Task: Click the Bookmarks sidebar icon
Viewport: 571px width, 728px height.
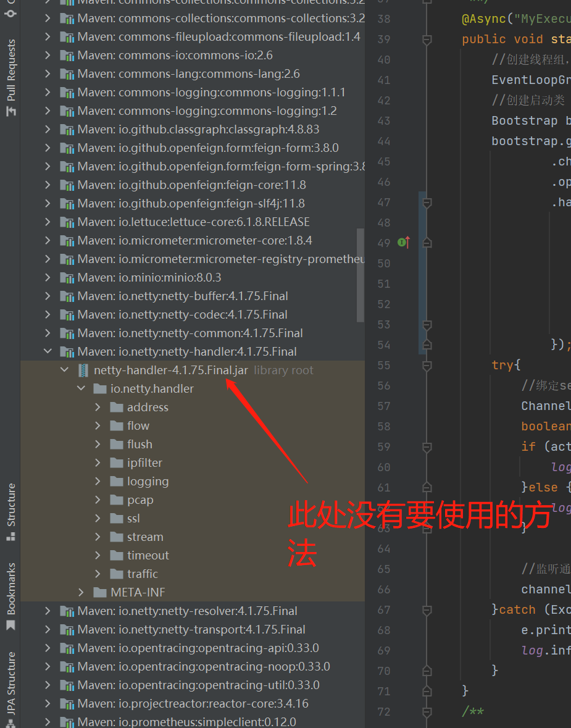Action: point(10,625)
